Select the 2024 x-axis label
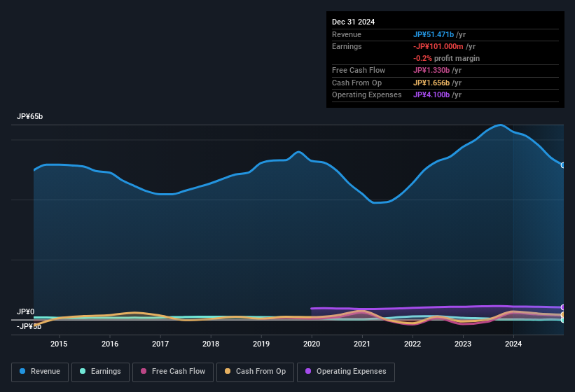Viewport: 575px width, 392px height. [x=513, y=344]
